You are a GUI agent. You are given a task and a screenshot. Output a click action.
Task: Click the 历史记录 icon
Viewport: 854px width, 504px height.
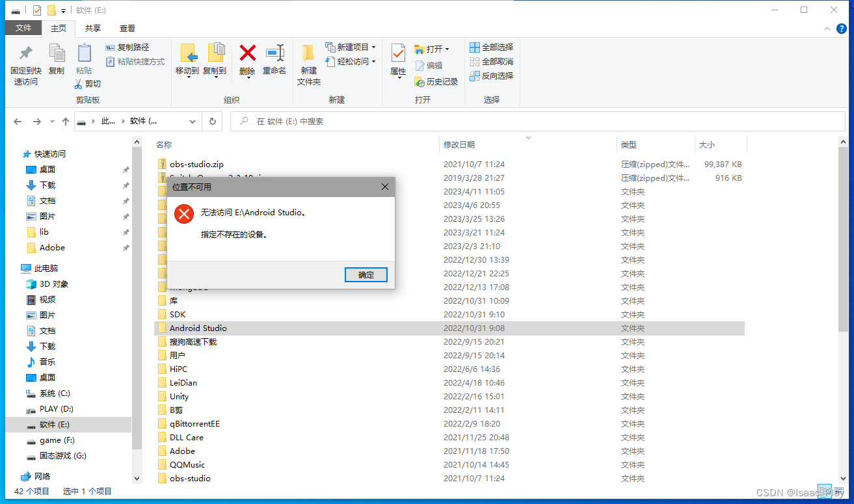tap(420, 81)
